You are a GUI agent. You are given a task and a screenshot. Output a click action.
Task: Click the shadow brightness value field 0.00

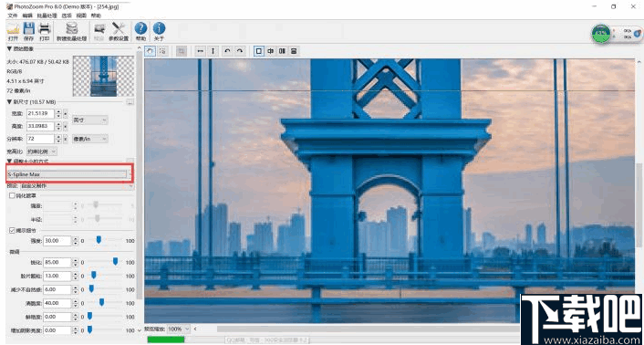pyautogui.click(x=57, y=330)
